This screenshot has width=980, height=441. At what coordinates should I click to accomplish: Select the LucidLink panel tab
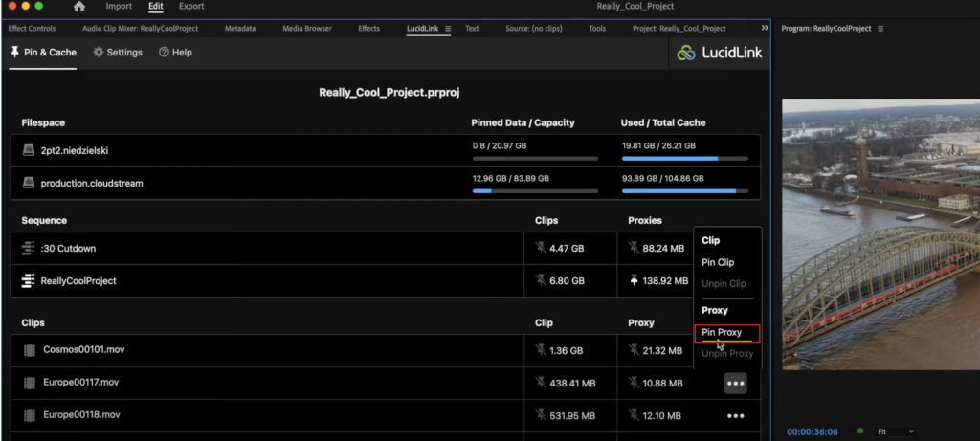tap(422, 28)
